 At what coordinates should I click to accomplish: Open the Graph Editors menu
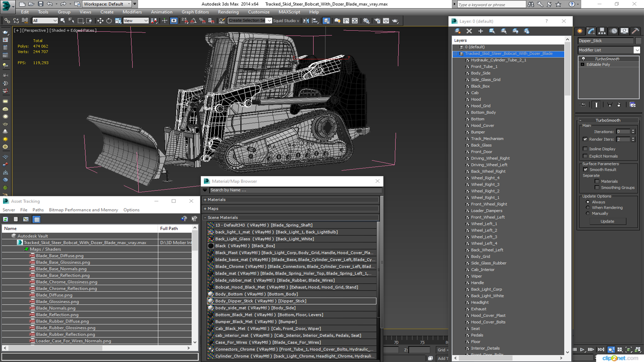[195, 12]
